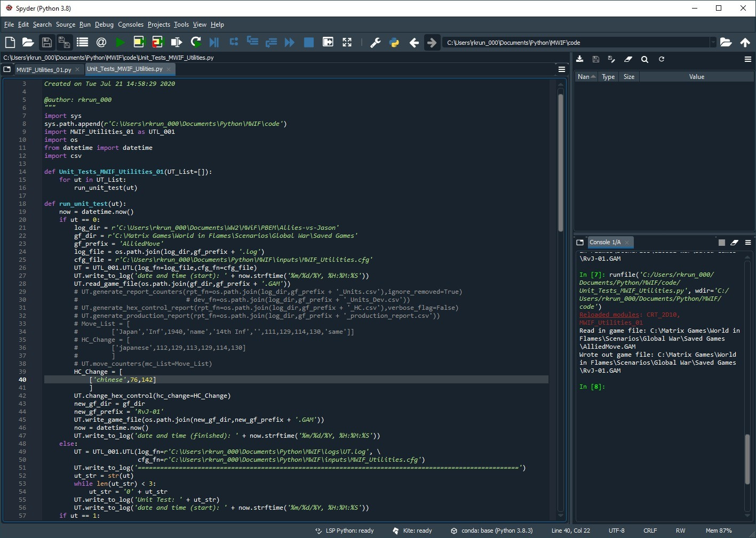This screenshot has width=756, height=538.
Task: Expand working directory path dropdown
Action: [713, 43]
